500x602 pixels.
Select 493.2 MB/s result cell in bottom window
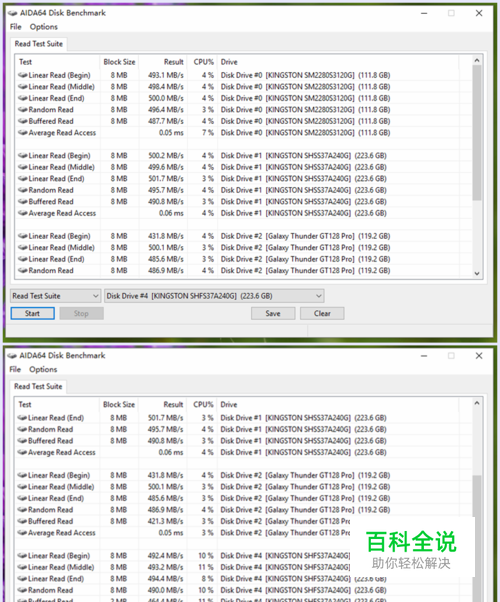click(x=166, y=567)
